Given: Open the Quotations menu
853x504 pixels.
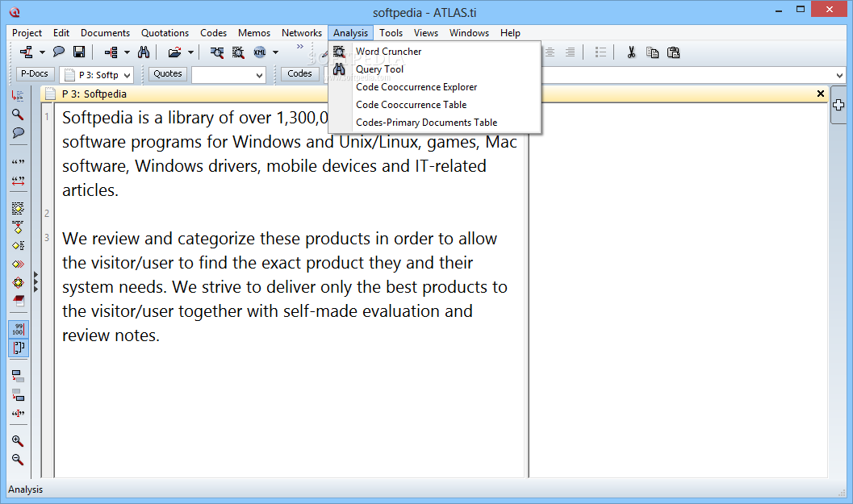Looking at the screenshot, I should click(x=165, y=32).
